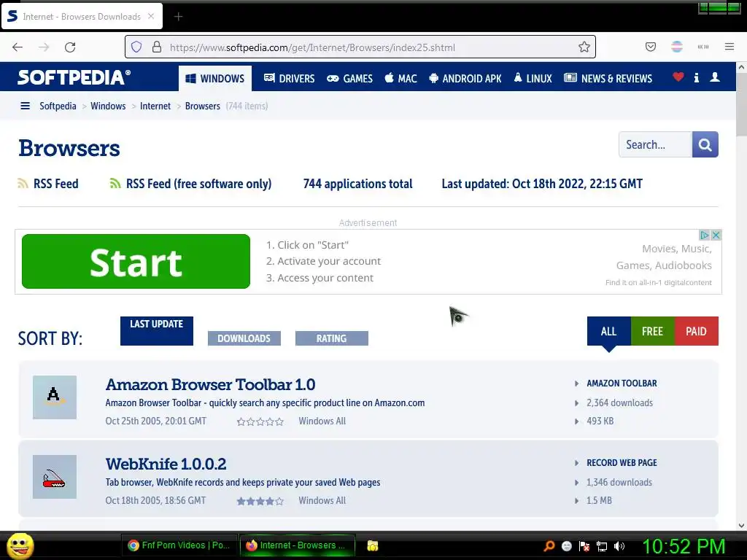The width and height of the screenshot is (747, 560).
Task: Open the ANDROID APK section
Action: click(x=465, y=78)
